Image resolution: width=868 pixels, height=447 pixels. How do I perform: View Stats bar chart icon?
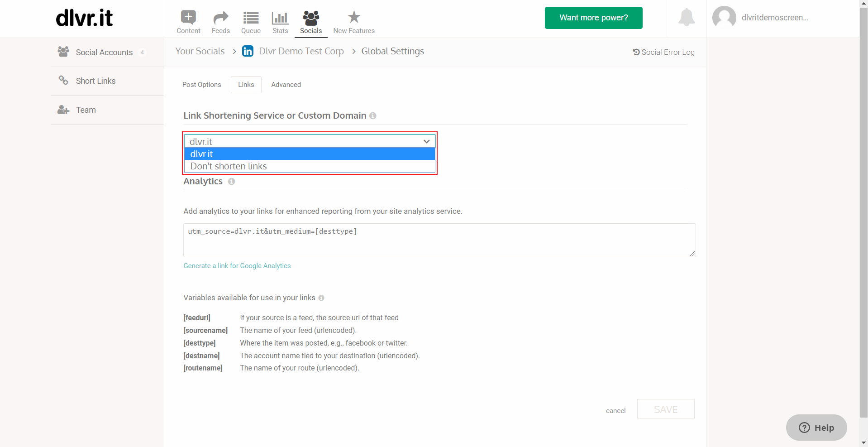280,18
